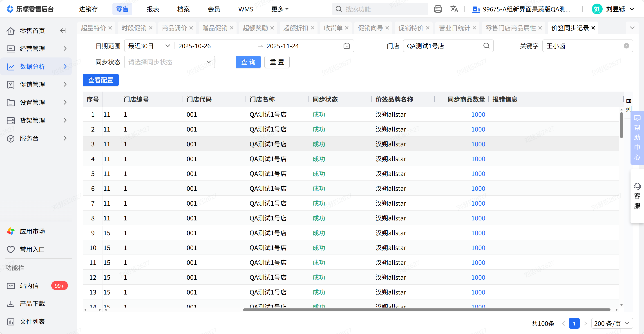Open the Help Center side tab
Viewport: 644px width, 334px height.
coord(637,138)
